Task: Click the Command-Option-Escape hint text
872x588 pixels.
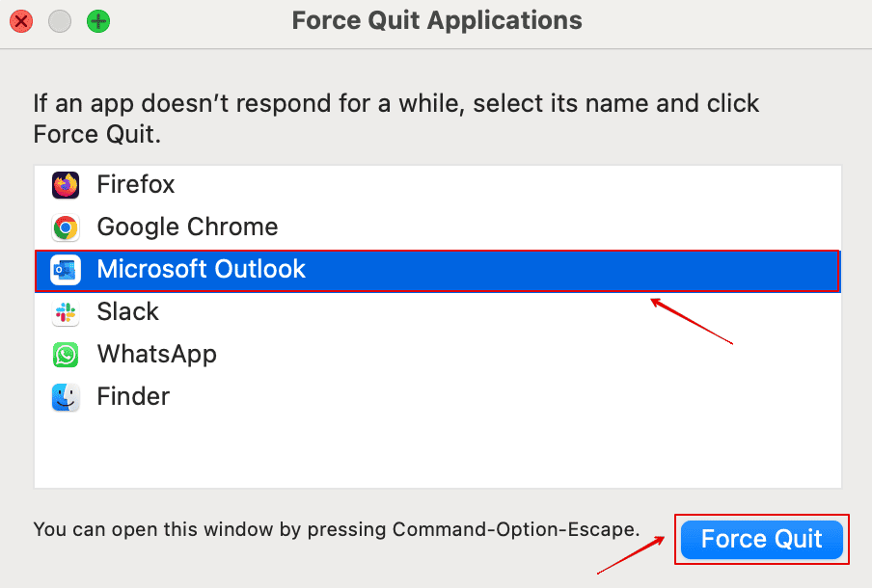Action: 336,529
